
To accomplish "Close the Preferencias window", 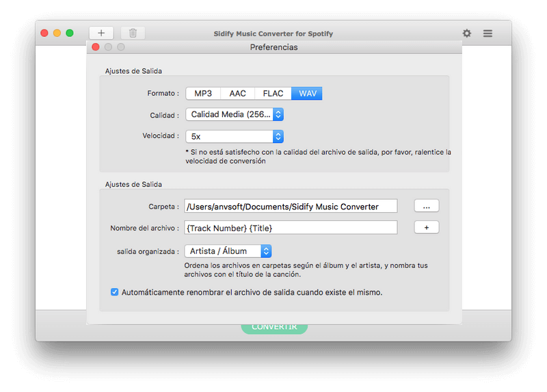I will coord(96,47).
